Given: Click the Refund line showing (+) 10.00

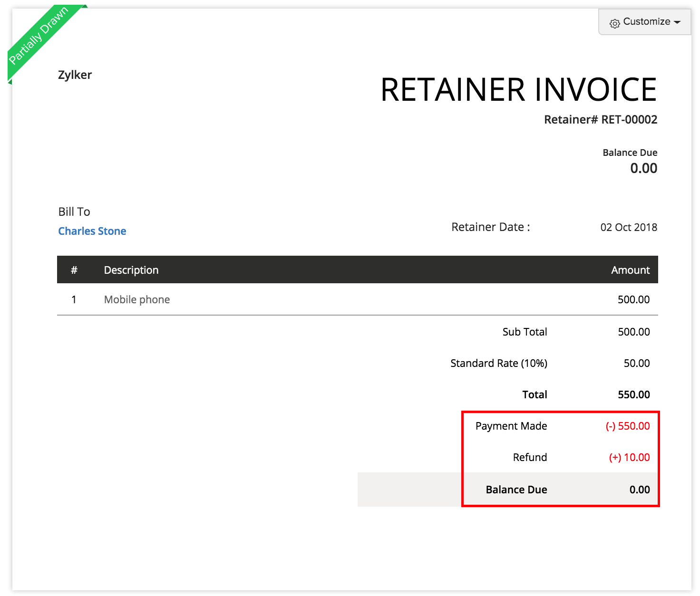Looking at the screenshot, I should pos(629,457).
